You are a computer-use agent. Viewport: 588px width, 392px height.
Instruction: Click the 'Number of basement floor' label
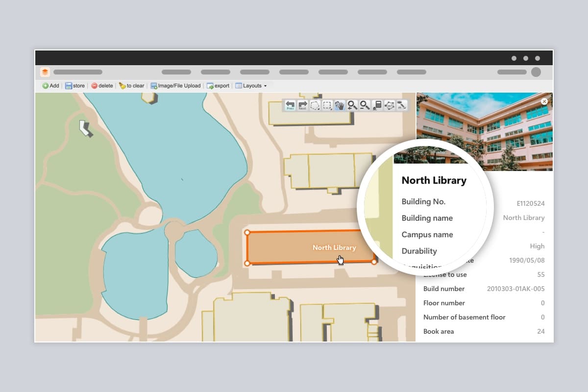(465, 317)
